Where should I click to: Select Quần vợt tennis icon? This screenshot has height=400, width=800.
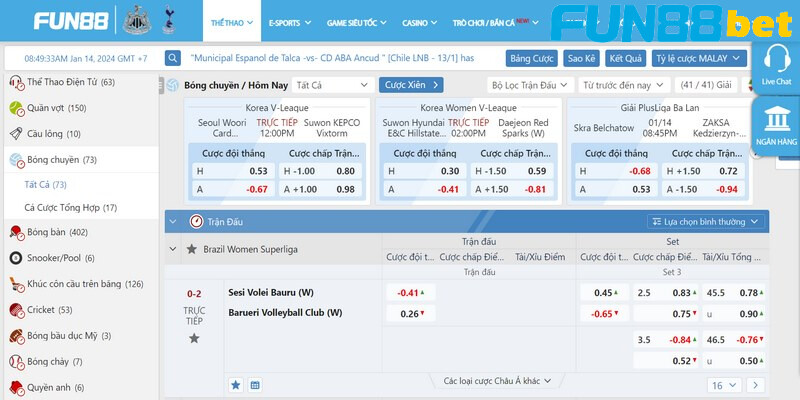(x=16, y=108)
